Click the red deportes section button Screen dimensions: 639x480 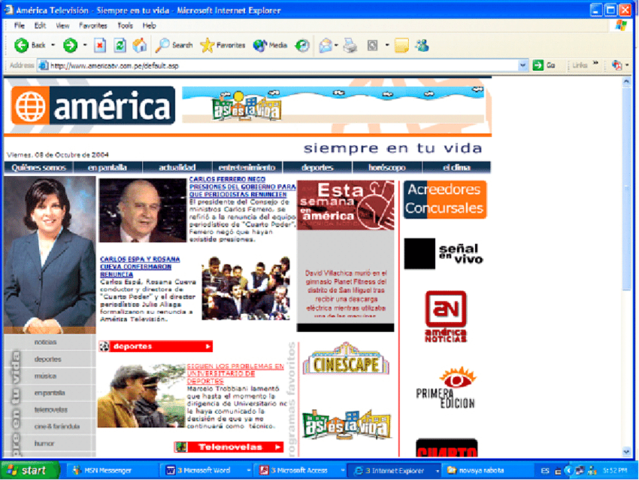tap(156, 346)
